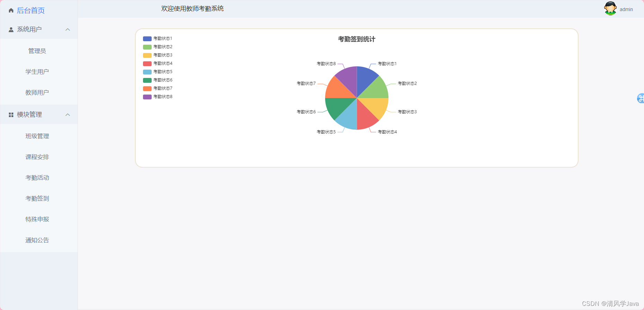Click pie label 考勤状态8 near chart
Screen dimensions: 644x310
(x=326, y=64)
